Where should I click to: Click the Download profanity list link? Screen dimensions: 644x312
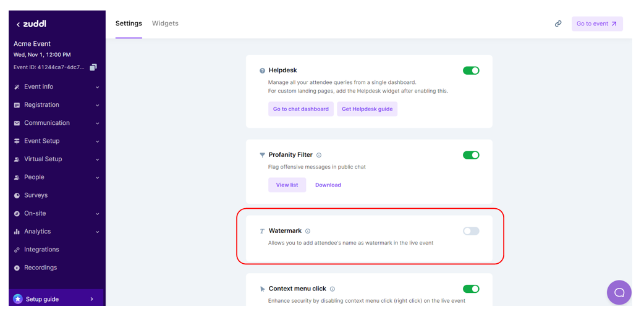tap(328, 185)
